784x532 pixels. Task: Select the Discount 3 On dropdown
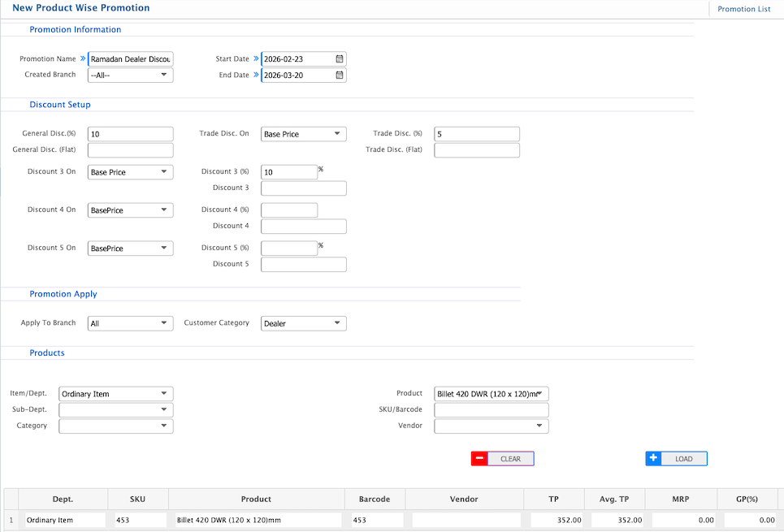coord(130,172)
